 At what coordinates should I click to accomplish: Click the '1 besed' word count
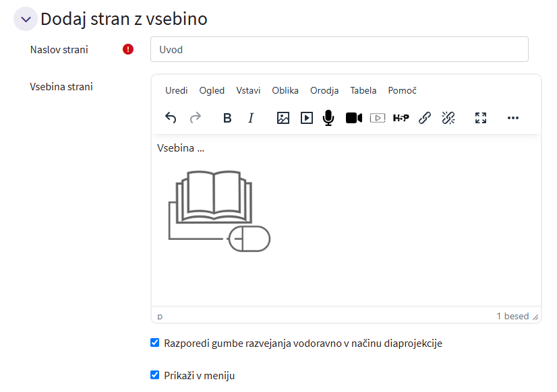[512, 316]
